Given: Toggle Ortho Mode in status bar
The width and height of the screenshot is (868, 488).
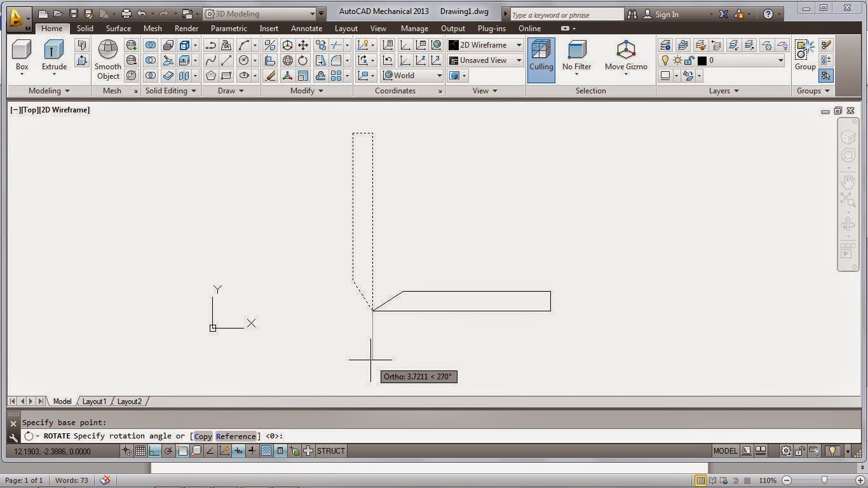Looking at the screenshot, I should pyautogui.click(x=154, y=451).
